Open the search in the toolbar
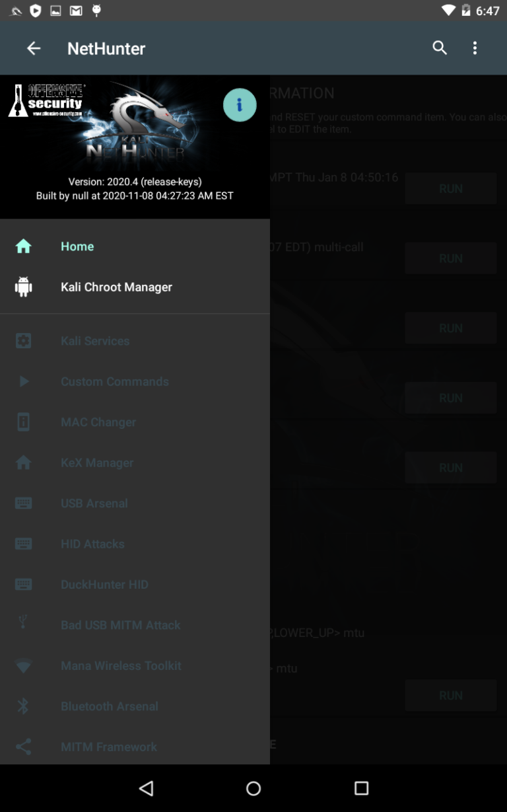 tap(440, 48)
